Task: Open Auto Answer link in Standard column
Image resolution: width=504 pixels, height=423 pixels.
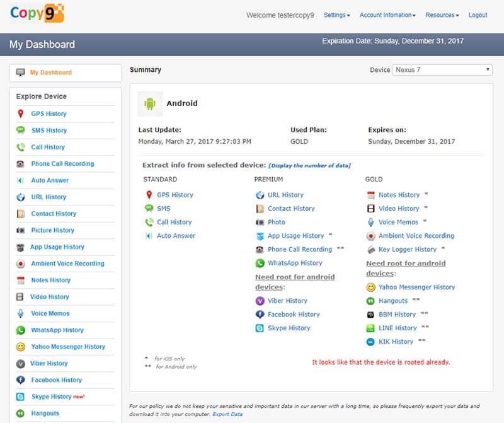Action: (x=176, y=236)
